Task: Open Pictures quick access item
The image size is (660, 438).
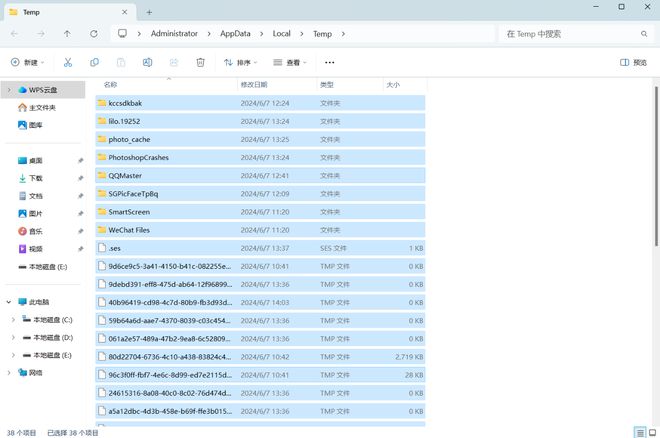Action: click(35, 213)
